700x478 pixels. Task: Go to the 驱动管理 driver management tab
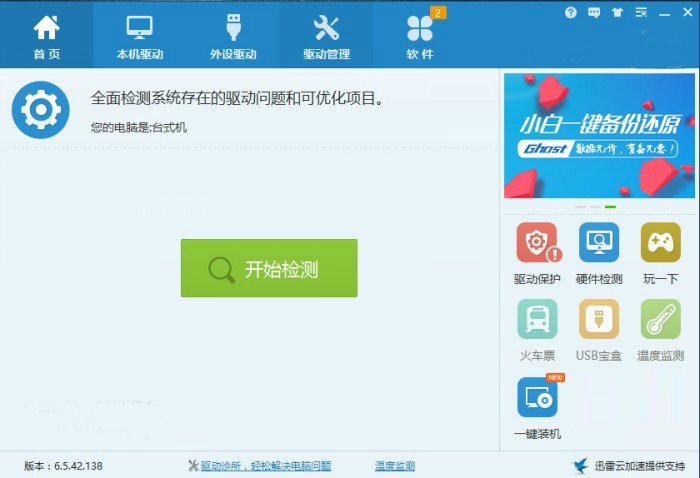[326, 36]
